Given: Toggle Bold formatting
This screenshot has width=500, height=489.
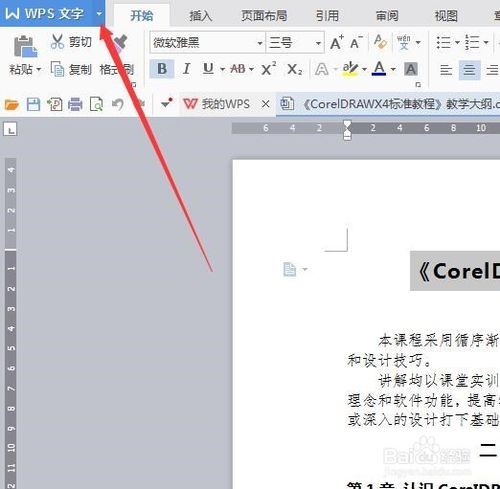Looking at the screenshot, I should coord(162,69).
